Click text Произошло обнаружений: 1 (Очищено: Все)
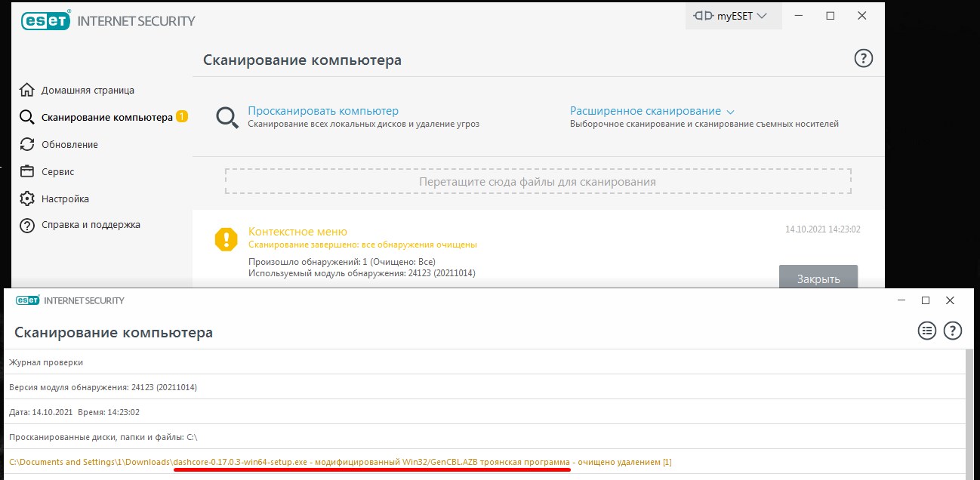 pyautogui.click(x=342, y=262)
